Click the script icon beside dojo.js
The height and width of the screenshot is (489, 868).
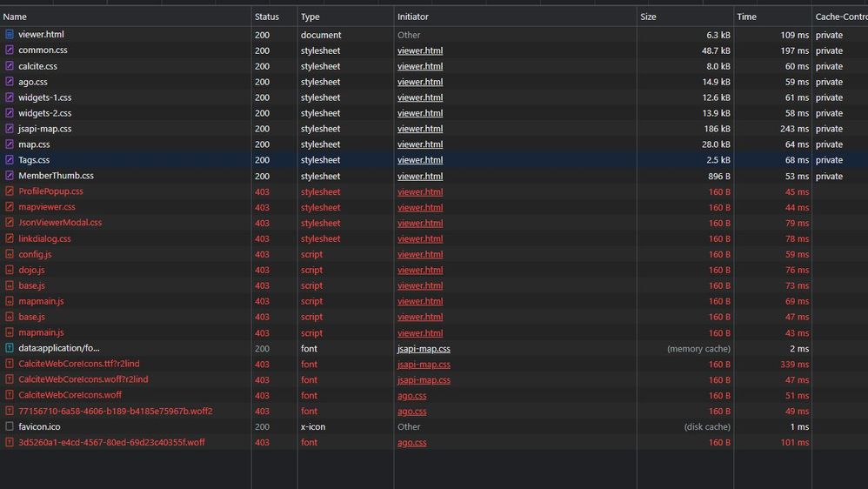[10, 270]
